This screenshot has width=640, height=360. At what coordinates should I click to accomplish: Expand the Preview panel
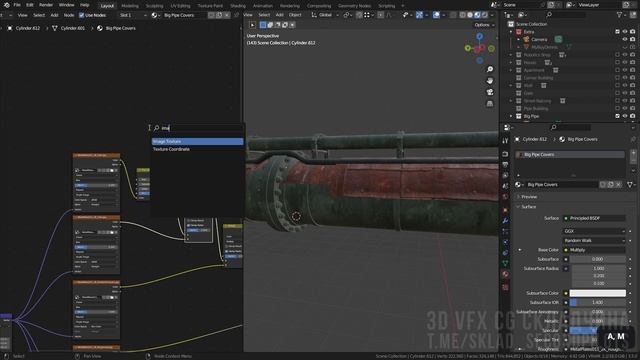pyautogui.click(x=529, y=197)
